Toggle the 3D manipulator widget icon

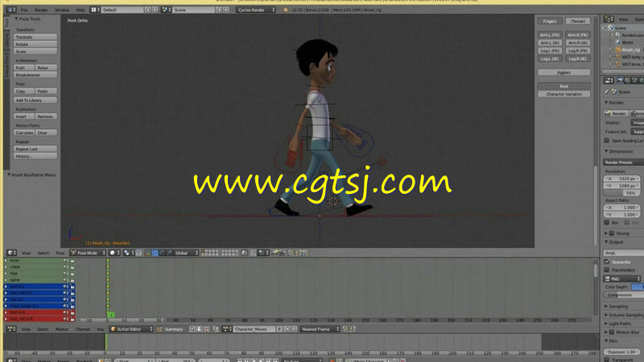(x=147, y=253)
